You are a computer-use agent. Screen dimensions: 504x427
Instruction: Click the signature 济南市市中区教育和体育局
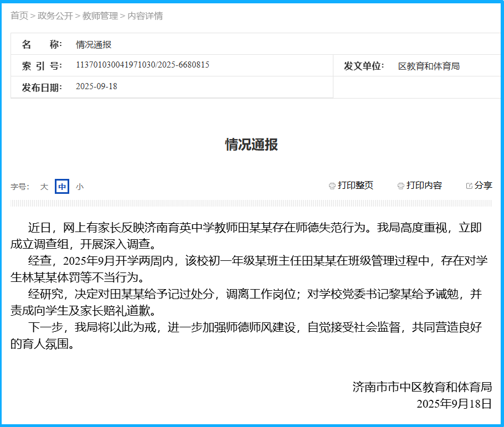click(422, 387)
